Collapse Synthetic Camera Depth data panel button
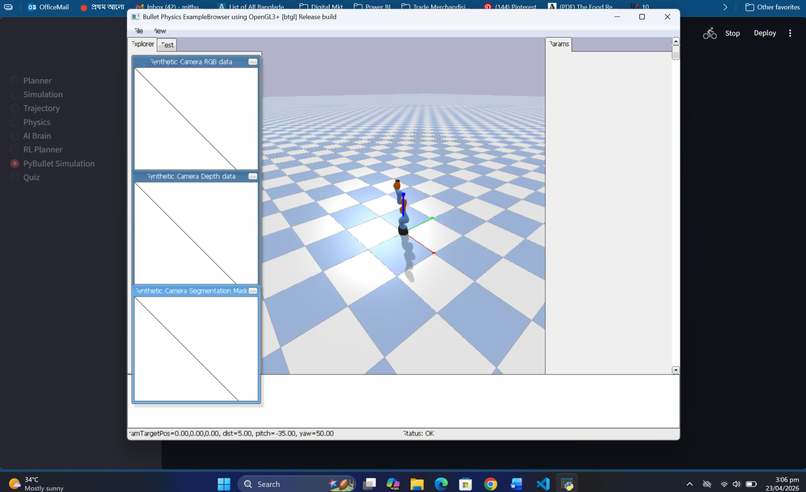This screenshot has width=806, height=492. pyautogui.click(x=252, y=176)
